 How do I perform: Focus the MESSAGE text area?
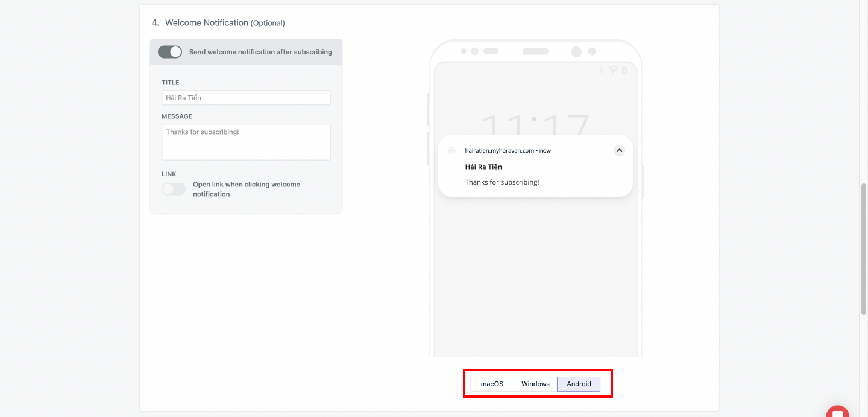point(246,142)
